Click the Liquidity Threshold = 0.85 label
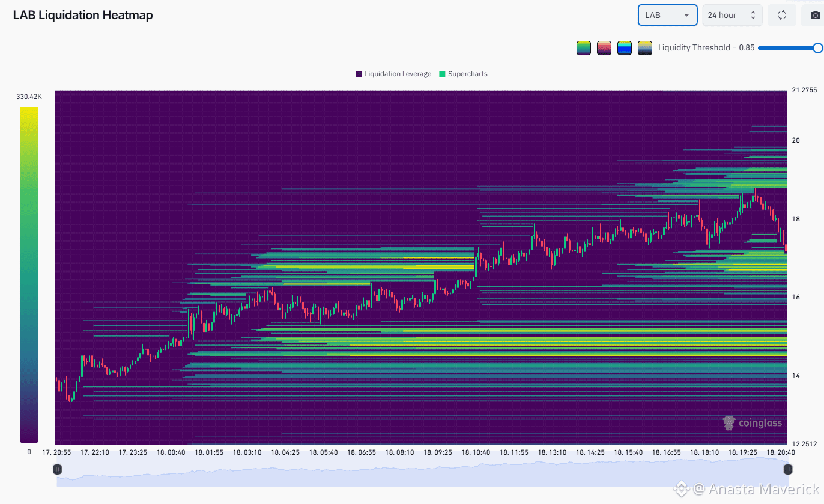Viewport: 824px width, 504px height. [706, 48]
